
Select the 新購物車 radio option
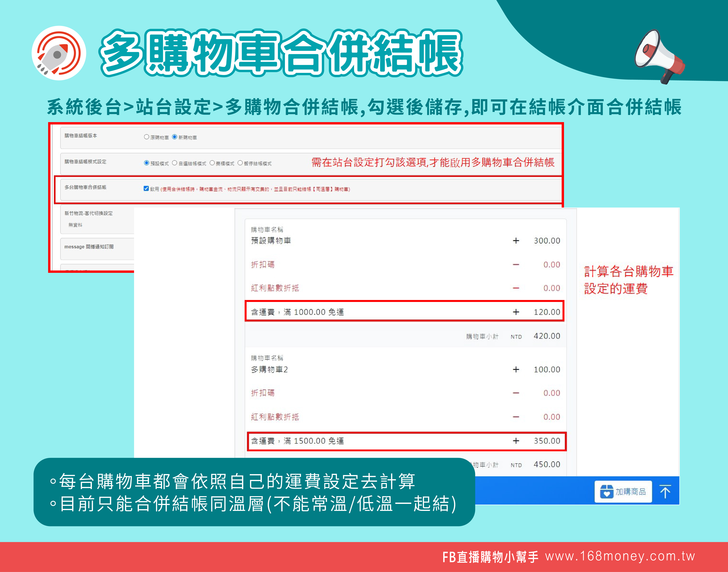click(174, 137)
